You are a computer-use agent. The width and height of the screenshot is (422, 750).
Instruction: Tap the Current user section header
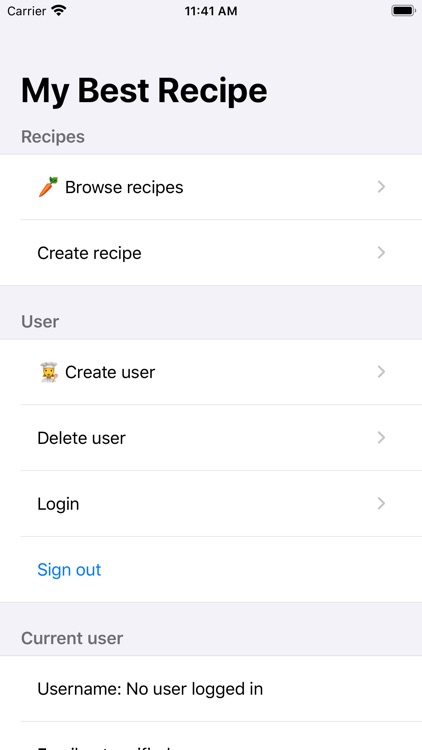pos(72,638)
